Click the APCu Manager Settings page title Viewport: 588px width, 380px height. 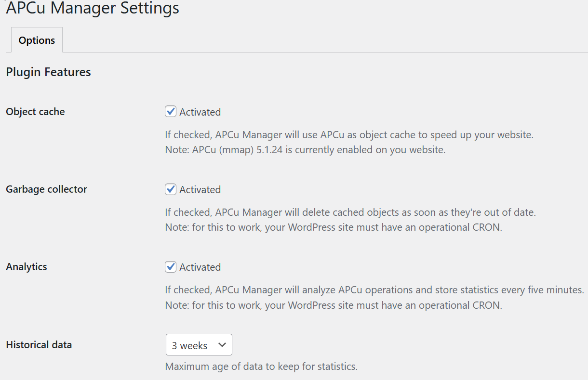tap(93, 8)
